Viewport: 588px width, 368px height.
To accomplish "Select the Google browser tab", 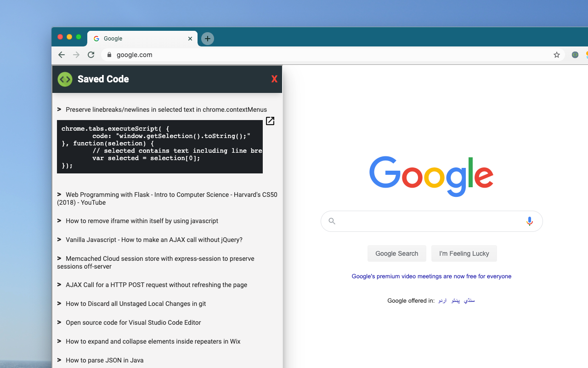I will point(142,39).
